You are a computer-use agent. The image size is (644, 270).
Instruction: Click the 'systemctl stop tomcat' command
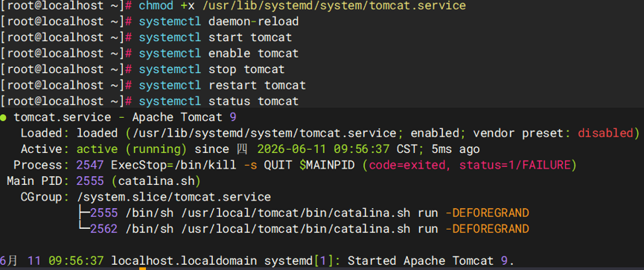pyautogui.click(x=211, y=69)
